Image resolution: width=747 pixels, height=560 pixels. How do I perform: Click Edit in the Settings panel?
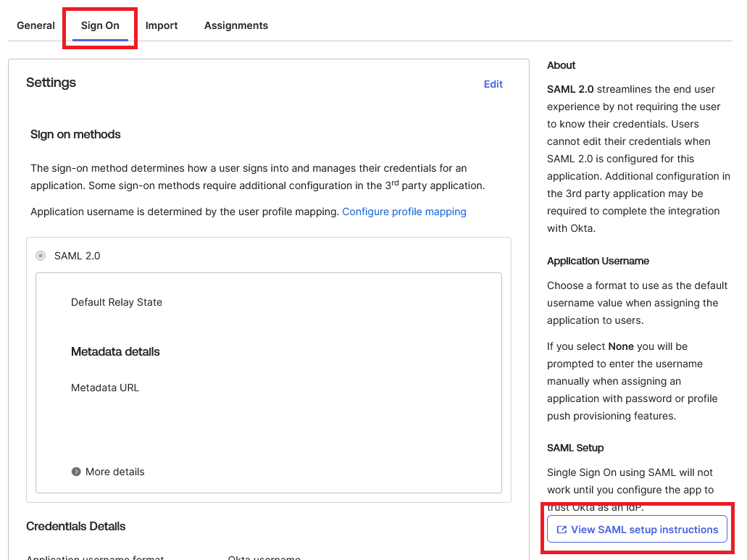tap(493, 84)
